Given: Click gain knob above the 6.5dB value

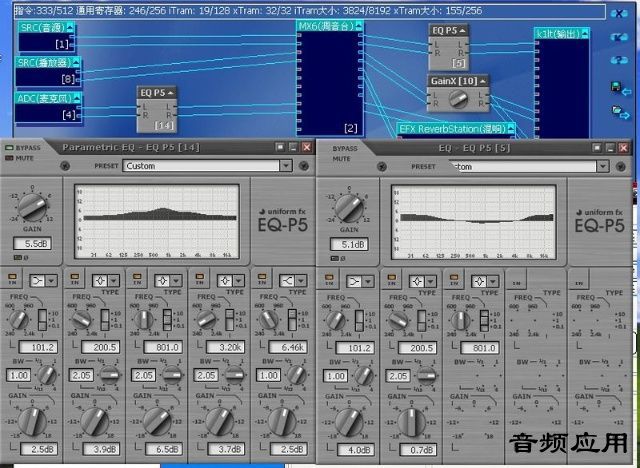Looking at the screenshot, I should coord(157,421).
